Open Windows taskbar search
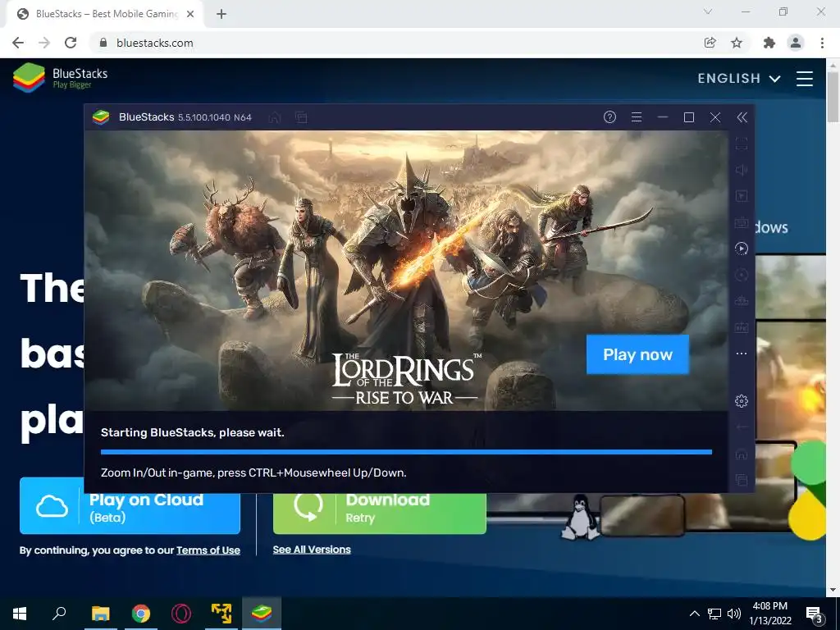Viewport: 840px width, 630px height. pyautogui.click(x=59, y=614)
